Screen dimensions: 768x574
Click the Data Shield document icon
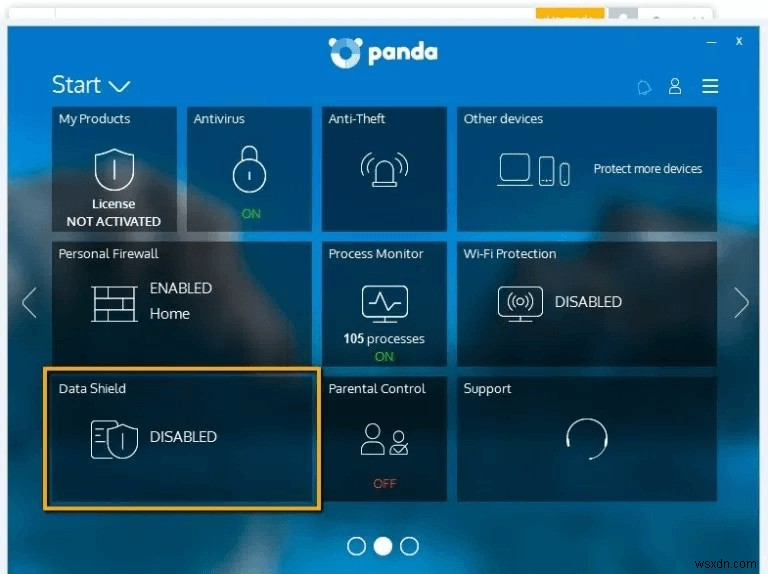click(x=114, y=439)
